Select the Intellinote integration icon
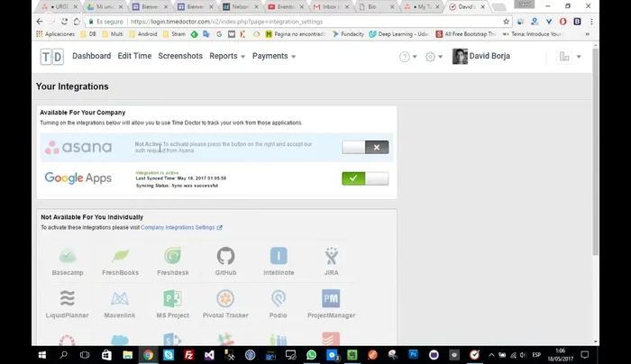Viewport: 631px width, 364px height. point(279,256)
